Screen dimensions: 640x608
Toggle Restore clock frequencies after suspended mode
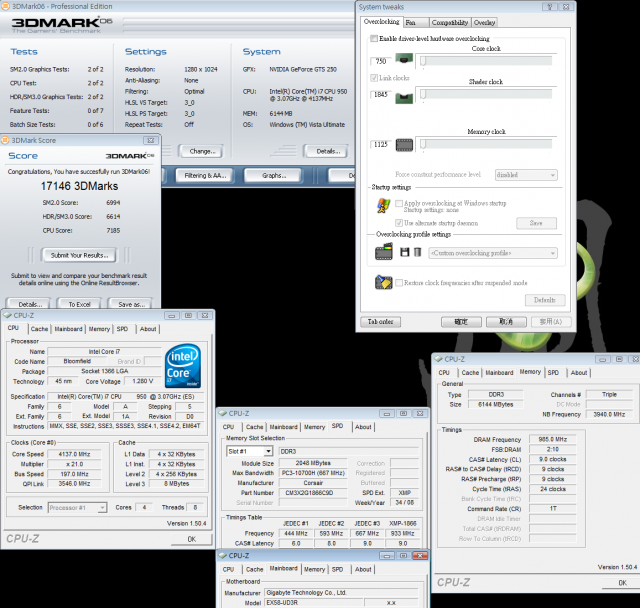399,282
